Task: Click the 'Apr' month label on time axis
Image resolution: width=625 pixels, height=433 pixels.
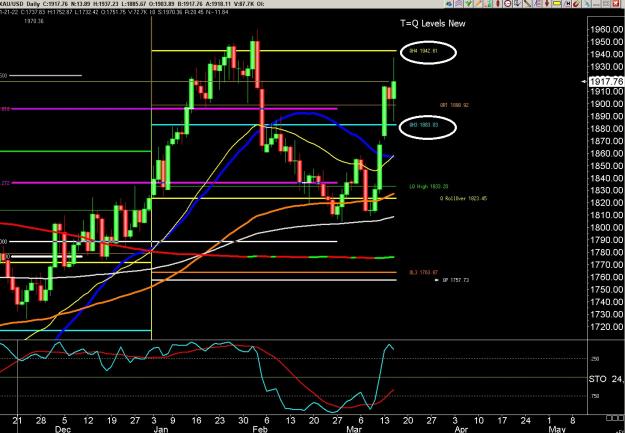Action: click(461, 429)
